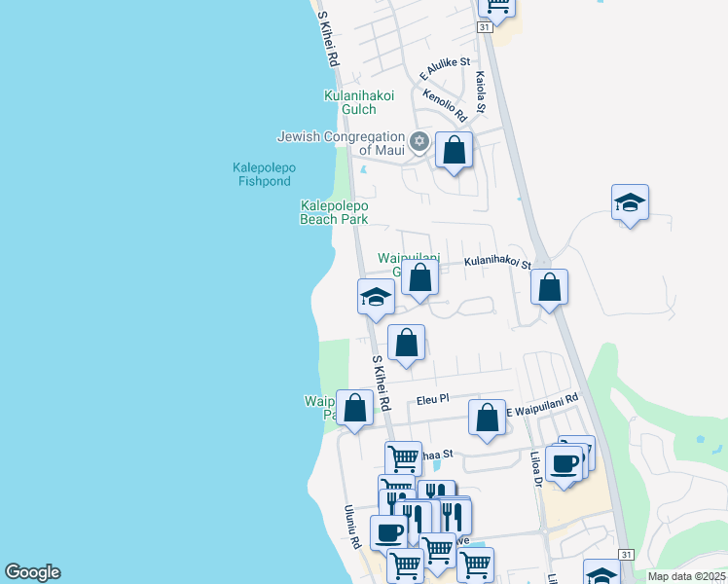Select the Kalepolepo Beach Park label

click(334, 212)
